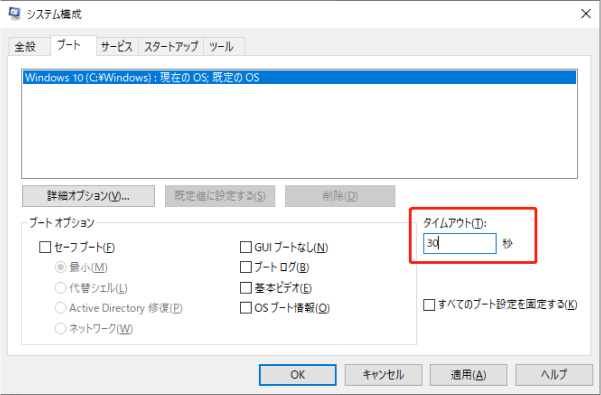Screen dimensions: 601x395
Task: Click the キャンセル button
Action: pyautogui.click(x=383, y=375)
